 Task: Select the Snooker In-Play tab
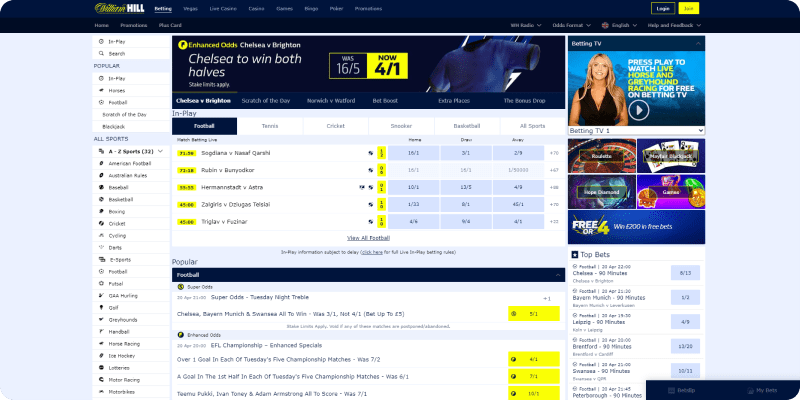click(401, 126)
